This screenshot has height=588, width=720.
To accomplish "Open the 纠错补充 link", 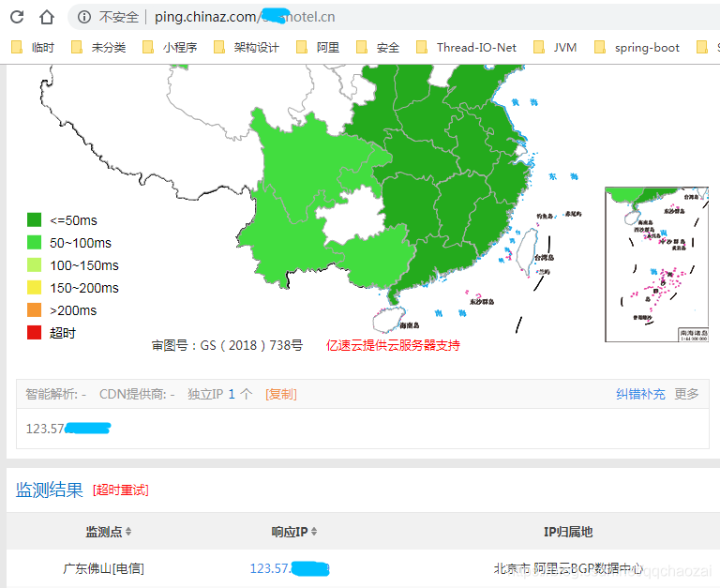I will pos(640,394).
